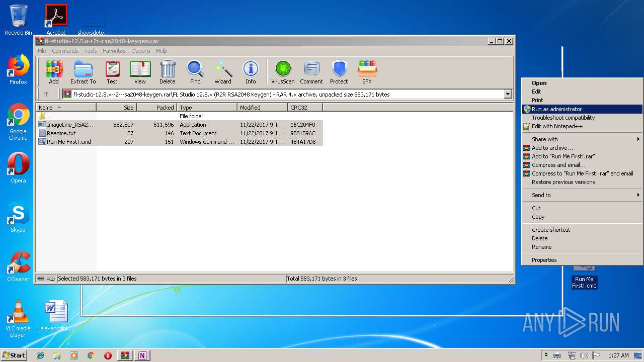The height and width of the screenshot is (362, 644).
Task: Sort by the Name column header
Action: pos(66,108)
